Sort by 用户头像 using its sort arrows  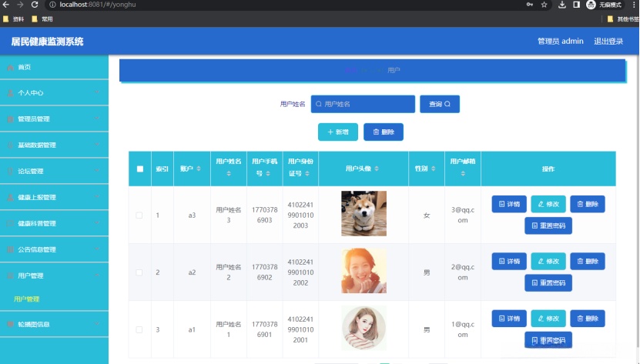point(377,169)
